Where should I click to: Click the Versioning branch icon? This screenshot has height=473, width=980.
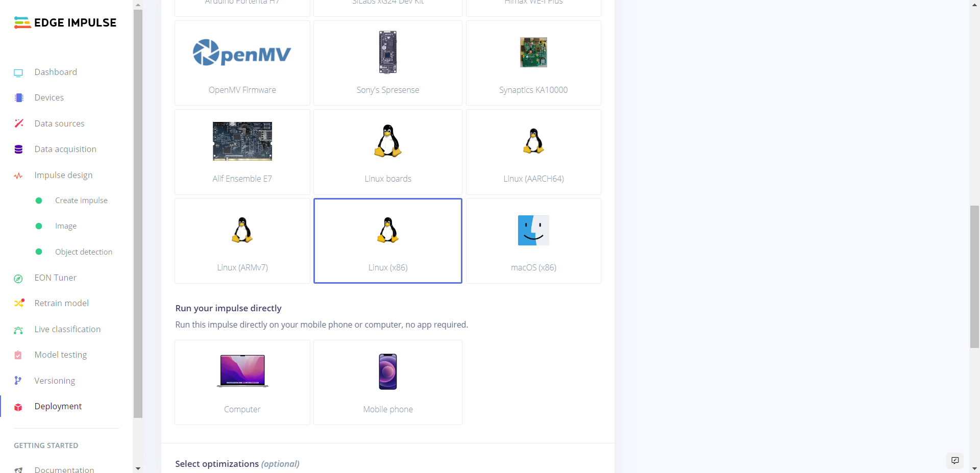pos(18,381)
